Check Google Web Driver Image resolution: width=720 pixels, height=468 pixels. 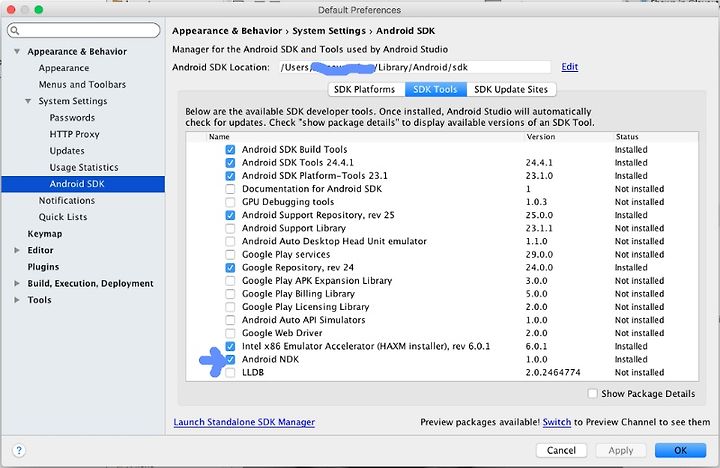(230, 333)
